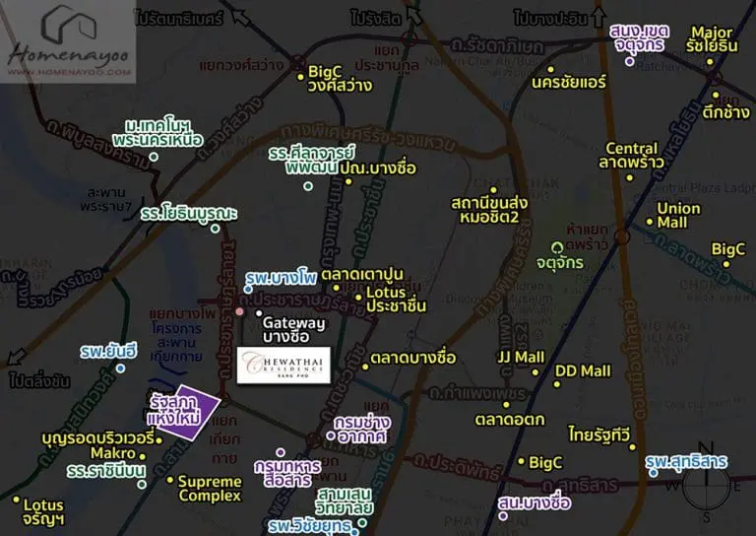The width and height of the screenshot is (756, 536).
Task: Click the ไทยรัฐทีวี label
Action: click(x=599, y=435)
